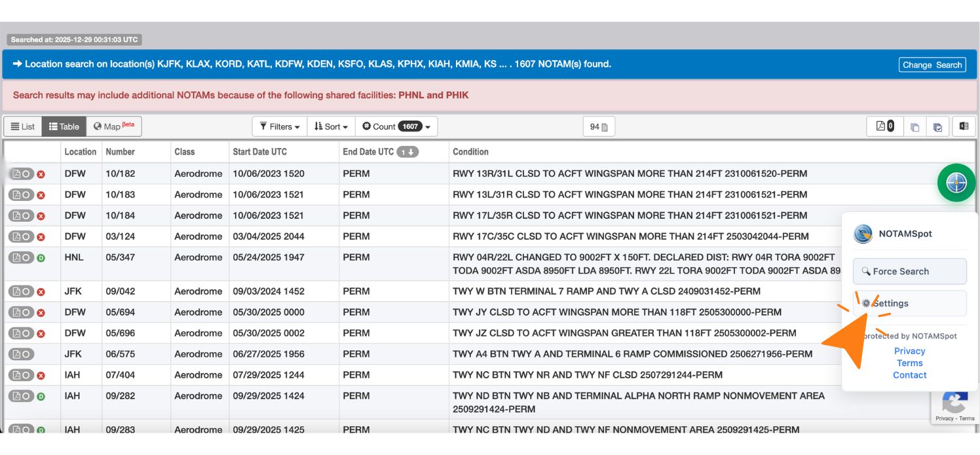Toggle the green D indicator on HNL 05/347

41,257
